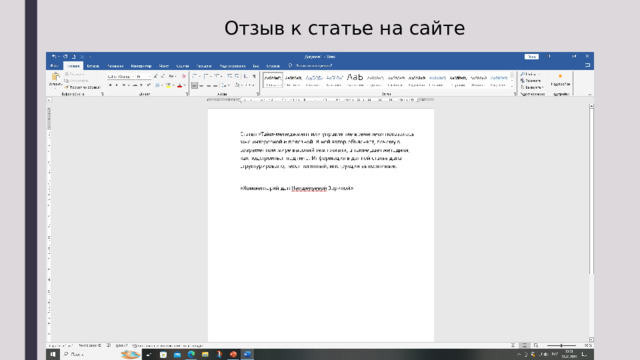The width and height of the screenshot is (640, 360).
Task: Click the Line Spacing icon
Action: pos(224,86)
